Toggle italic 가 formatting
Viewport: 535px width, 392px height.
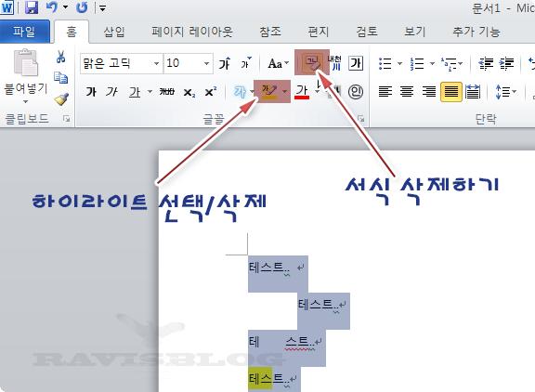[111, 92]
